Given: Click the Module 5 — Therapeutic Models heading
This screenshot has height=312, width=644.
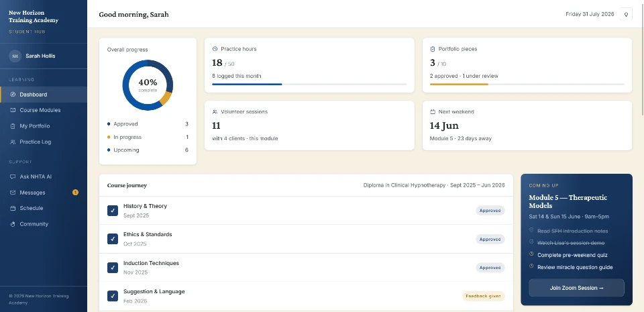Looking at the screenshot, I should coord(568,201).
